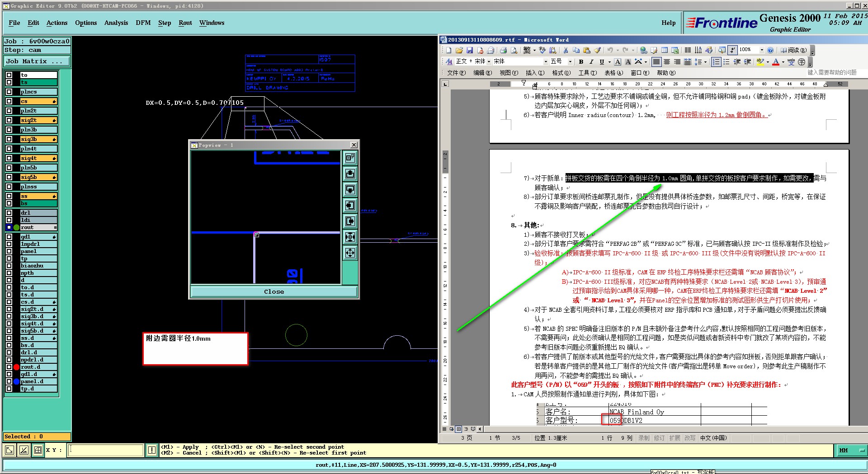
Task: Apply center alignment in Word toolbar
Action: pos(667,62)
